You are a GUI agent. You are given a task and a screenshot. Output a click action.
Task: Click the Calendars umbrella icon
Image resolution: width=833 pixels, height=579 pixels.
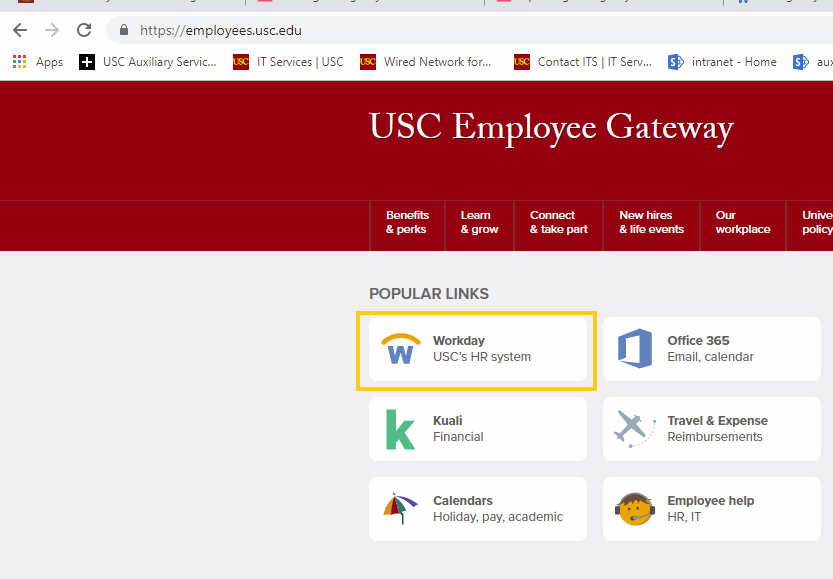coord(399,508)
